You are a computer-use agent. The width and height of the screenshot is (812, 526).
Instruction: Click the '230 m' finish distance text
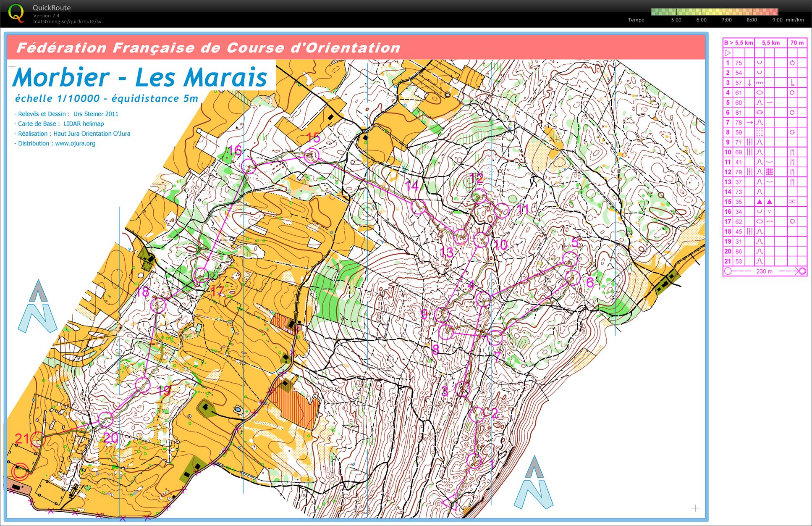764,271
